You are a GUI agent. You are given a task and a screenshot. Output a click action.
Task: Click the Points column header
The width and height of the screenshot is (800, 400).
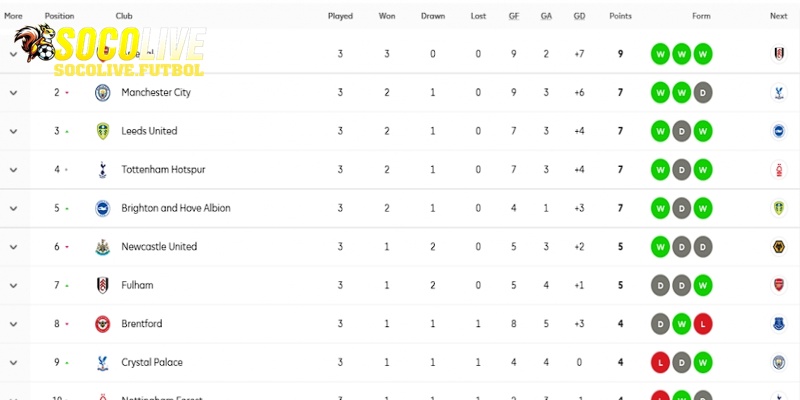[x=620, y=16]
